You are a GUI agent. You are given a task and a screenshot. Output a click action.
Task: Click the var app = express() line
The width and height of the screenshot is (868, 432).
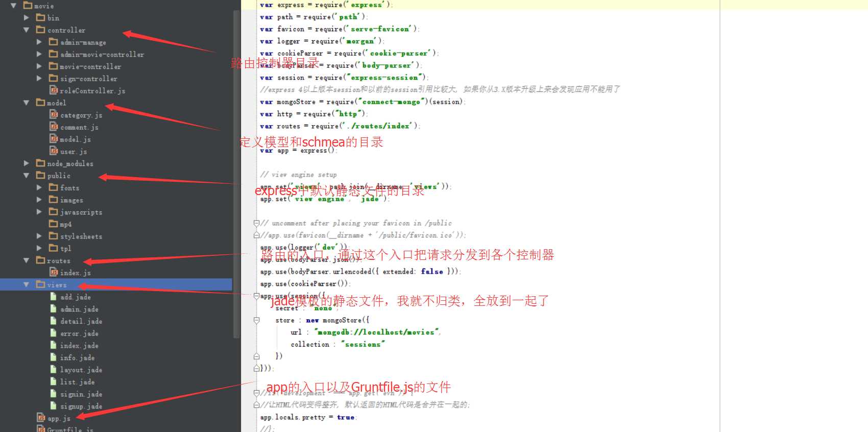299,150
